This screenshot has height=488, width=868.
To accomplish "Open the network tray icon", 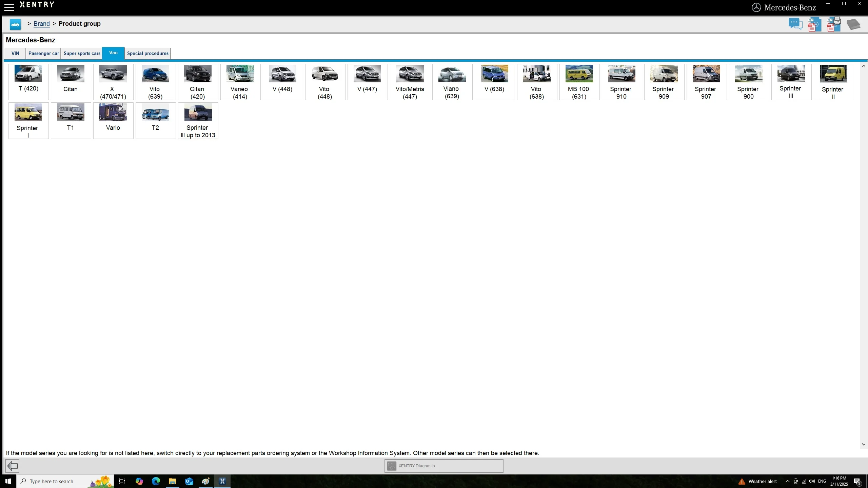I will point(804,481).
